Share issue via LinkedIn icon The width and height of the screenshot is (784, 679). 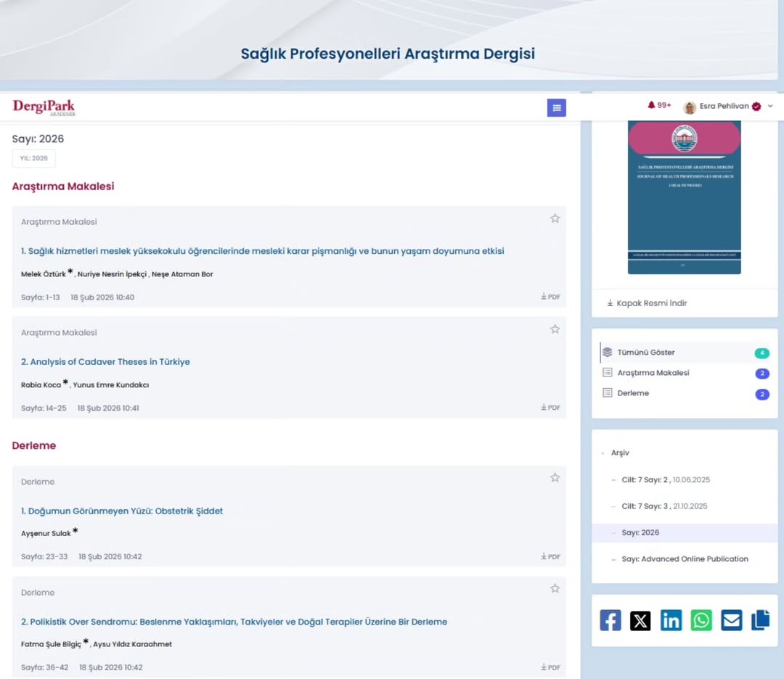[671, 620]
